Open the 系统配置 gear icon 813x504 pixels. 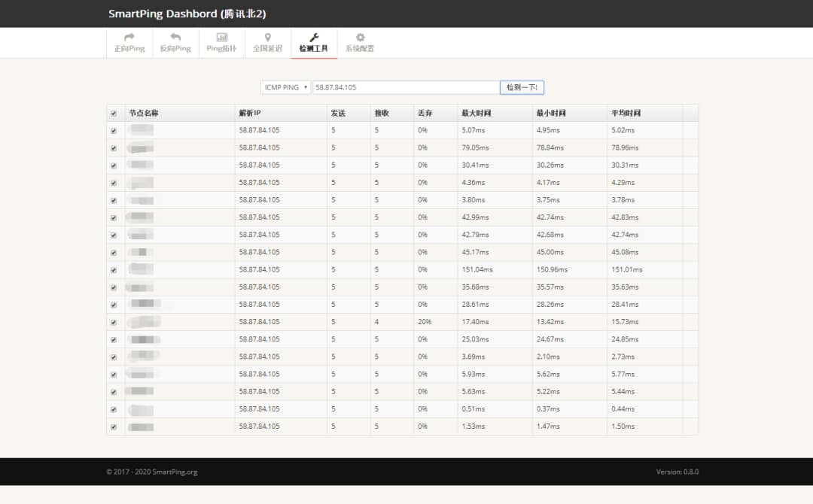[360, 38]
